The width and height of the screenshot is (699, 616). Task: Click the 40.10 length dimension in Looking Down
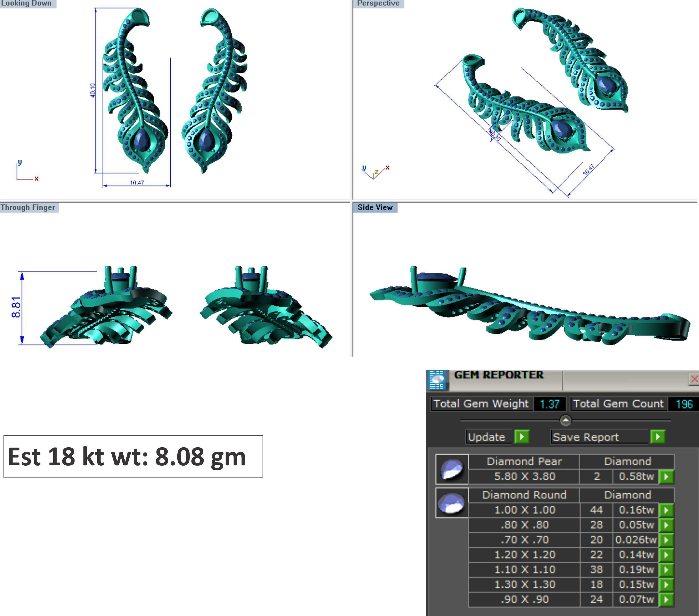coord(93,90)
